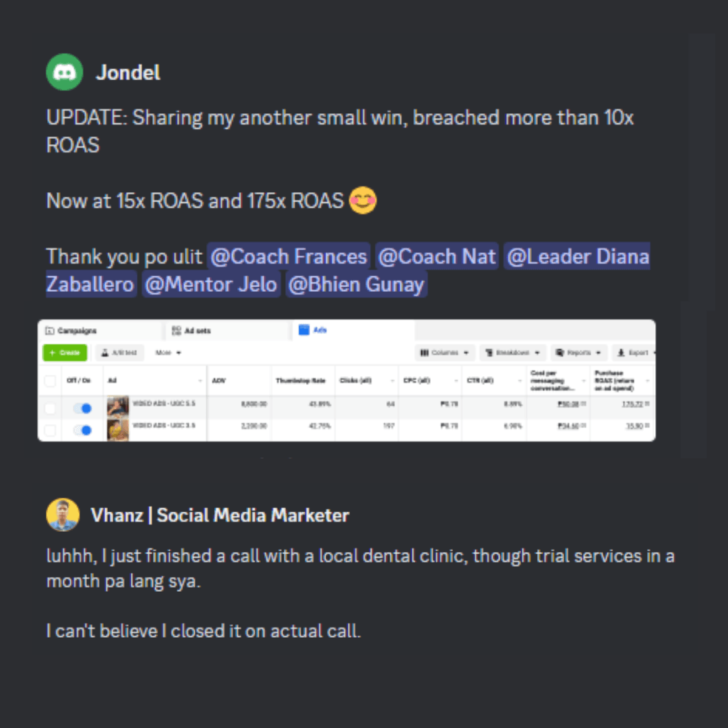Click the A/B test flask icon
Screen dimensions: 728x728
click(x=106, y=353)
